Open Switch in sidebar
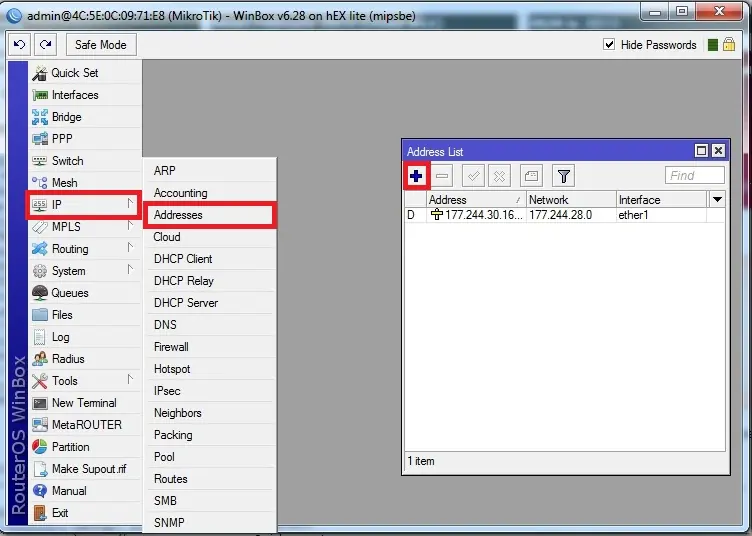Image resolution: width=752 pixels, height=536 pixels. click(85, 161)
